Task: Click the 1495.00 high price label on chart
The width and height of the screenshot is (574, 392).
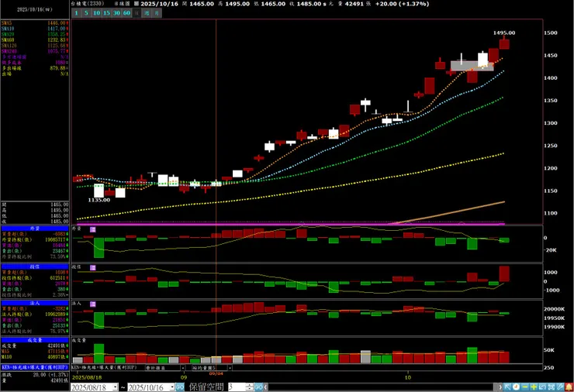Action: [504, 33]
